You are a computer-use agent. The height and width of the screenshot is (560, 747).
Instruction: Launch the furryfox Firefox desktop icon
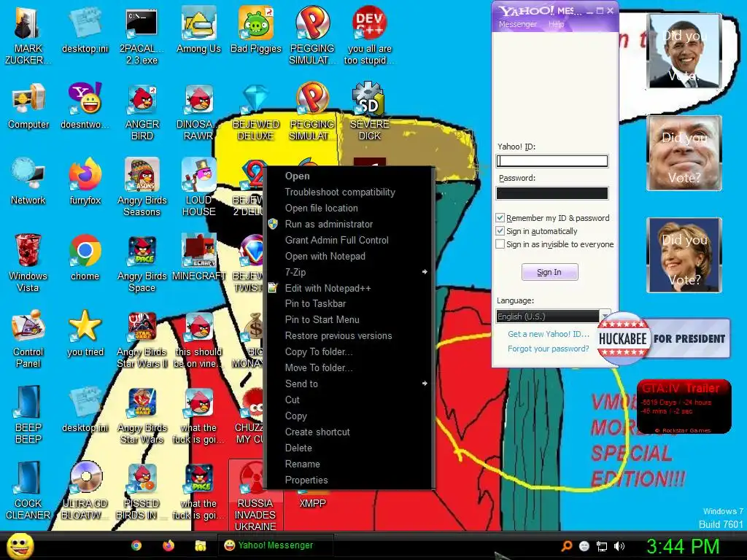(85, 181)
